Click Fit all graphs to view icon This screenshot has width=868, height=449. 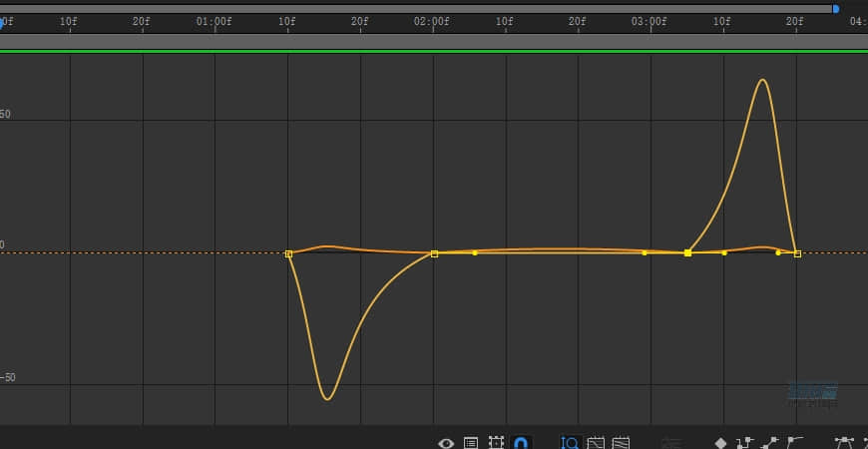(x=622, y=442)
